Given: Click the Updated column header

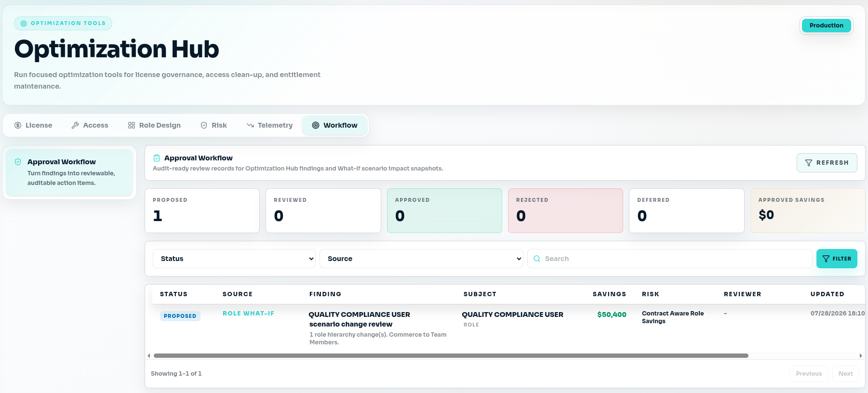Looking at the screenshot, I should 827,294.
